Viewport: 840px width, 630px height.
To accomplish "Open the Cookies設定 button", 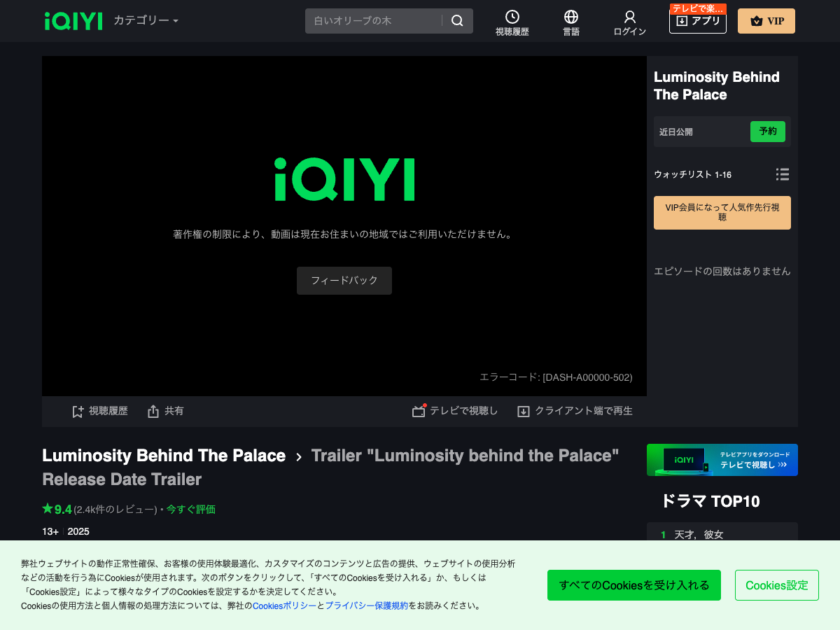I will point(777,585).
